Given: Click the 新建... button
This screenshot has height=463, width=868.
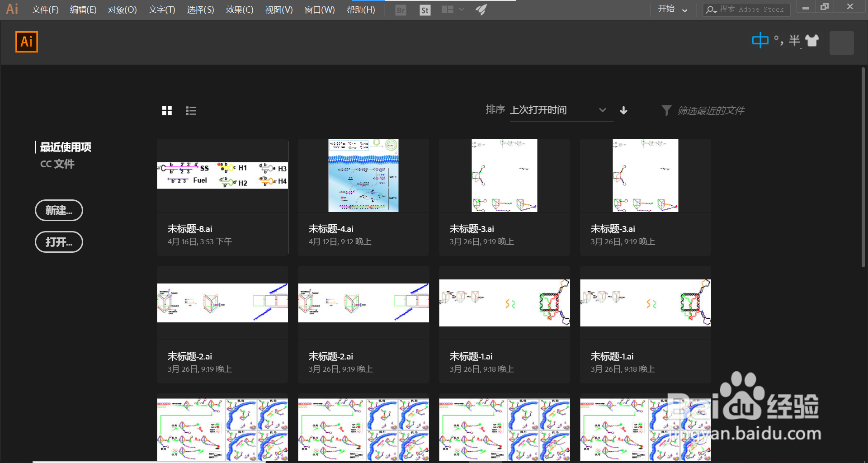Looking at the screenshot, I should point(59,210).
